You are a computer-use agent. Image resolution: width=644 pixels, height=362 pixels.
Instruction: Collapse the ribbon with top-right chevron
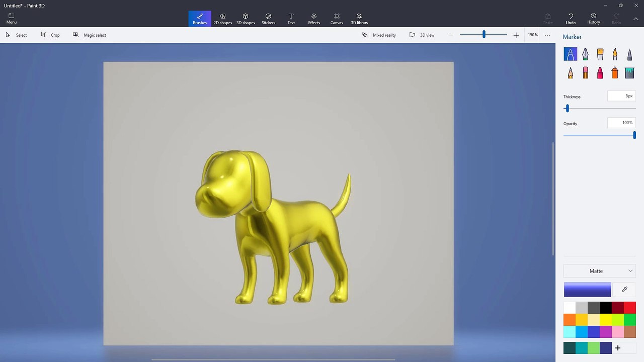[x=635, y=19]
